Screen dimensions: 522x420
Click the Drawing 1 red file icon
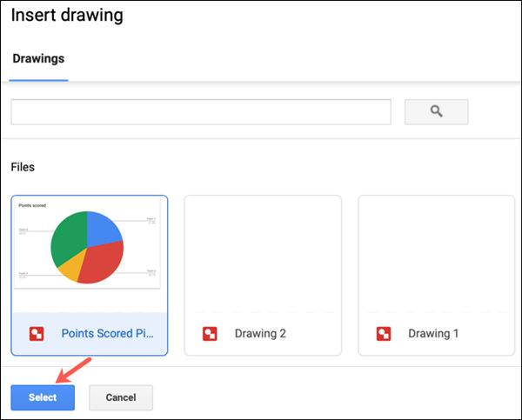click(x=384, y=333)
